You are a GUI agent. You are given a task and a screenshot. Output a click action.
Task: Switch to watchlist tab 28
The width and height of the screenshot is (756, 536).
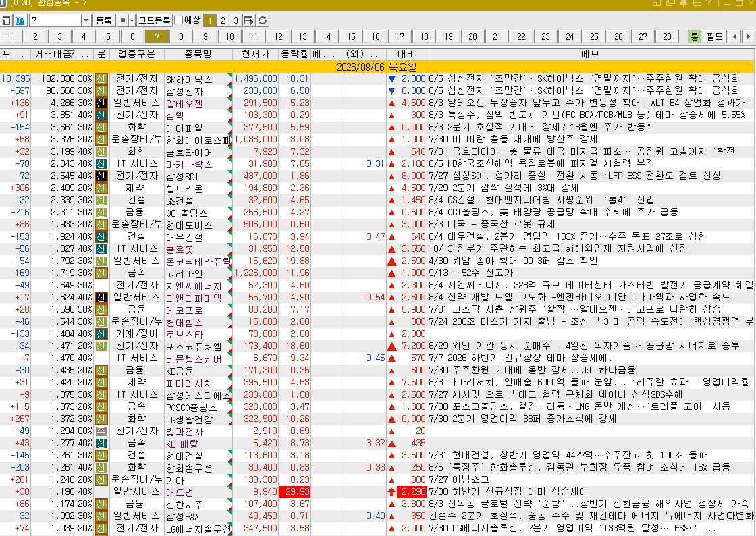[668, 36]
